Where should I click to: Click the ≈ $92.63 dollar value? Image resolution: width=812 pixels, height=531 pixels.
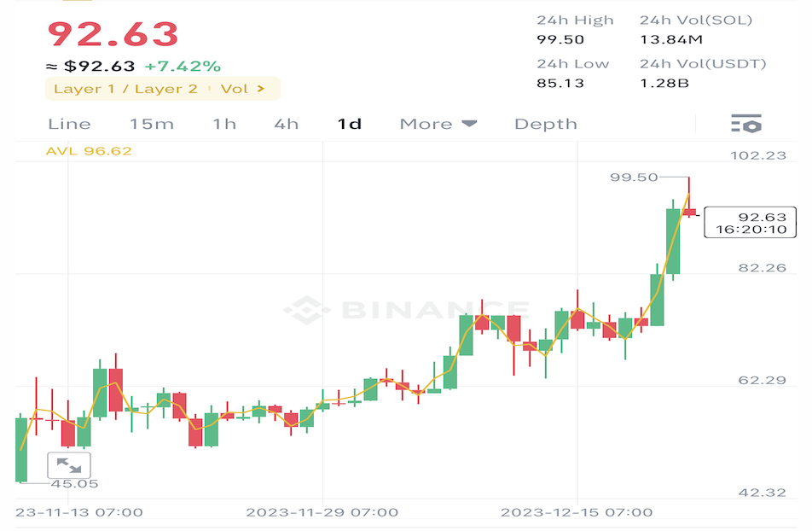(90, 67)
